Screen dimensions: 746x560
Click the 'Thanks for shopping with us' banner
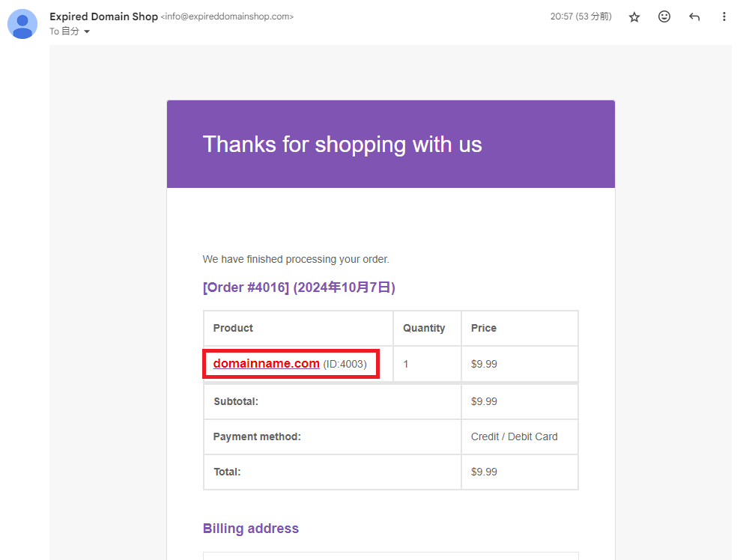[x=342, y=144]
